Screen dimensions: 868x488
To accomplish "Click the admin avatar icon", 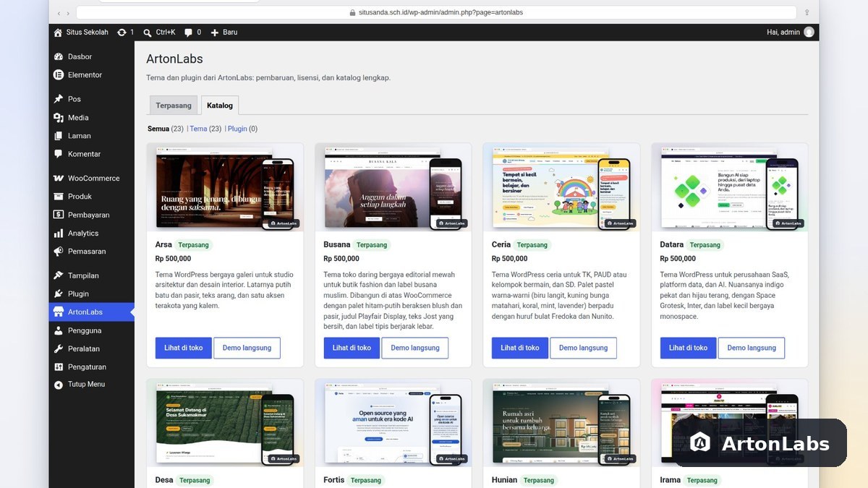I will 809,33.
